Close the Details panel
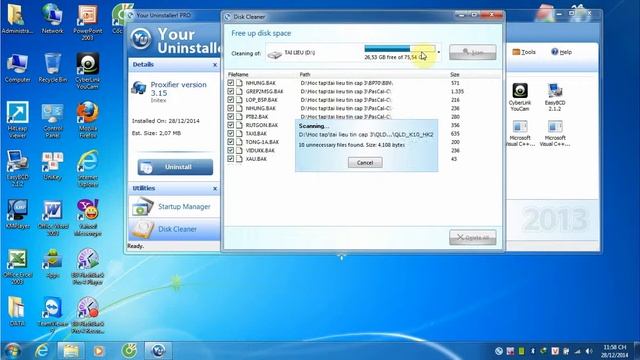This screenshot has width=640, height=360. (215, 65)
